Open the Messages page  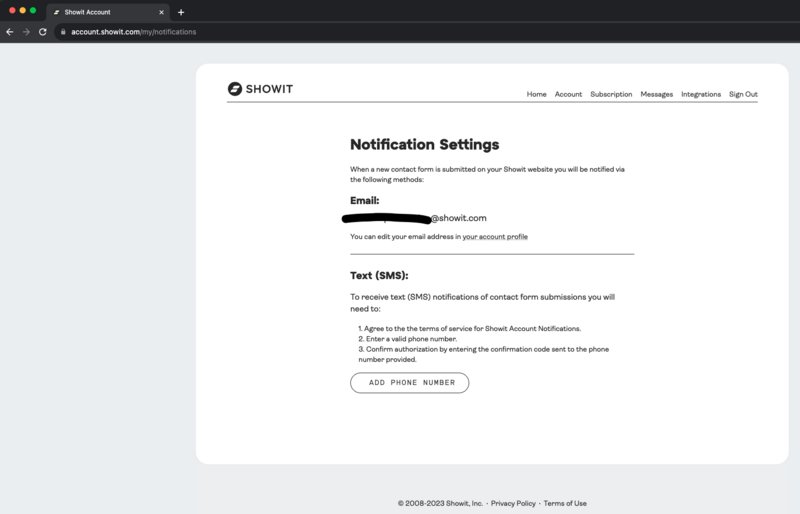coord(656,94)
